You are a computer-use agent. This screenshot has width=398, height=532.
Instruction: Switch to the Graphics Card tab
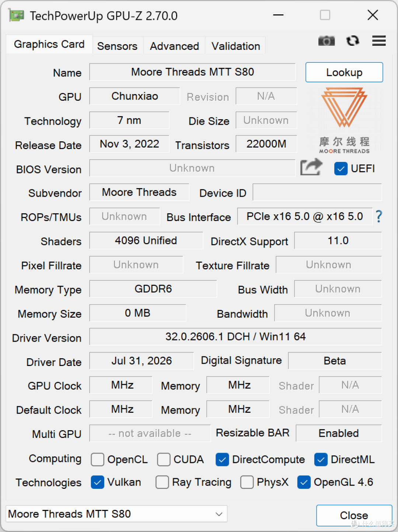(x=49, y=44)
